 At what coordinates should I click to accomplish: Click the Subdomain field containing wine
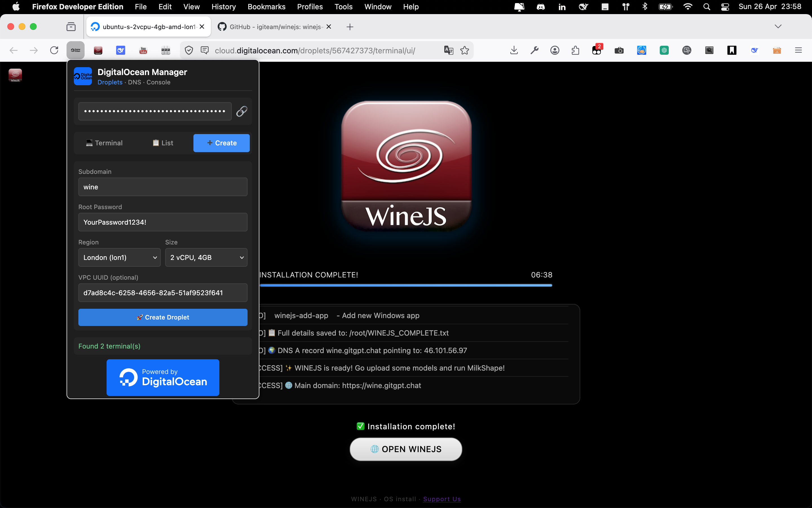(x=163, y=187)
